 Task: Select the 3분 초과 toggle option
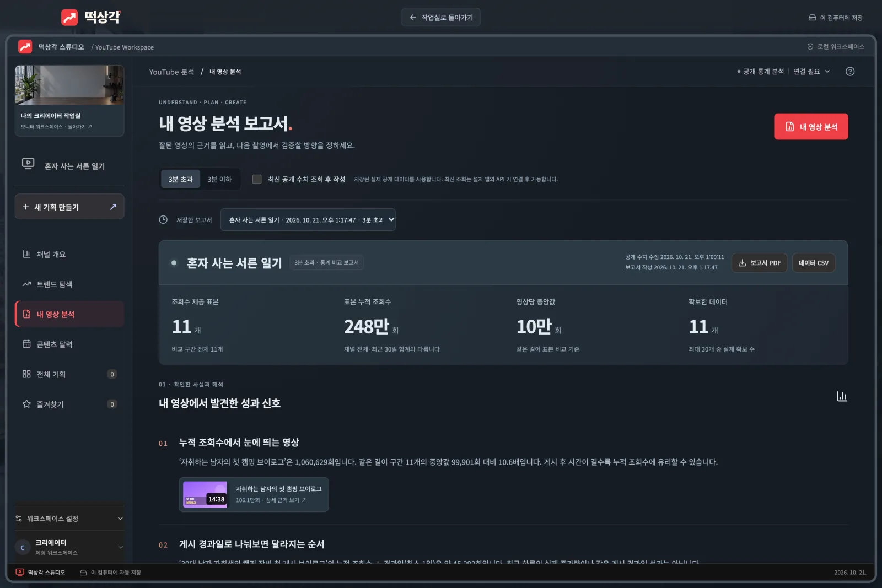(x=180, y=179)
